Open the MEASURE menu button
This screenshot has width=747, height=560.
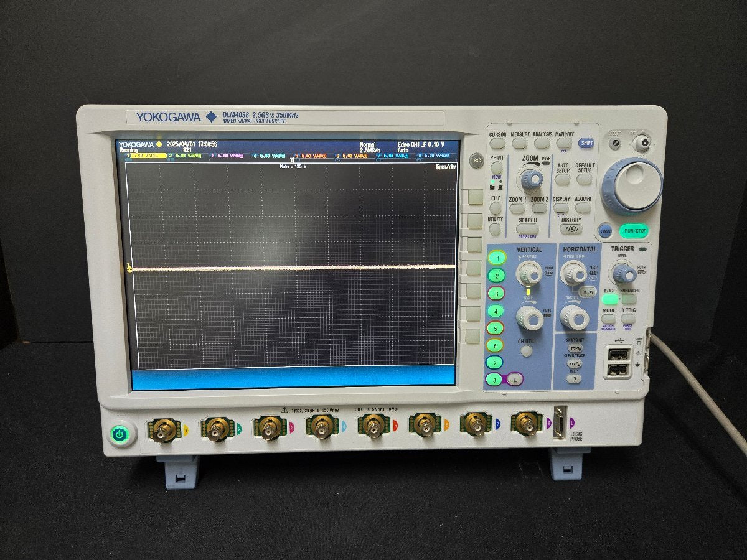(x=520, y=143)
